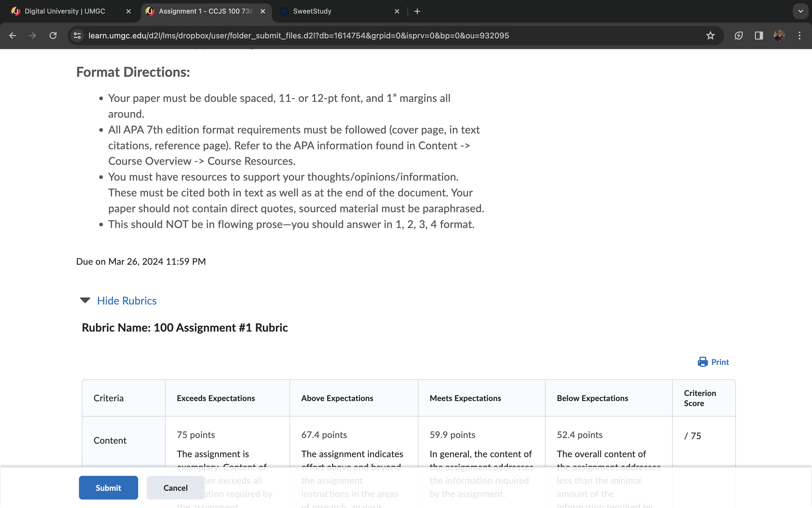The height and width of the screenshot is (508, 812).
Task: Click the browser forward arrow
Action: coord(32,36)
